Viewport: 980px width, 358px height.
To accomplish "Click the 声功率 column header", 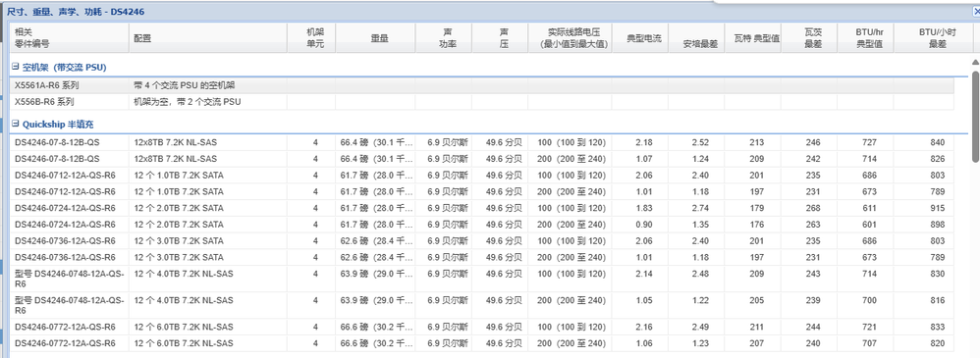I will pos(445,38).
